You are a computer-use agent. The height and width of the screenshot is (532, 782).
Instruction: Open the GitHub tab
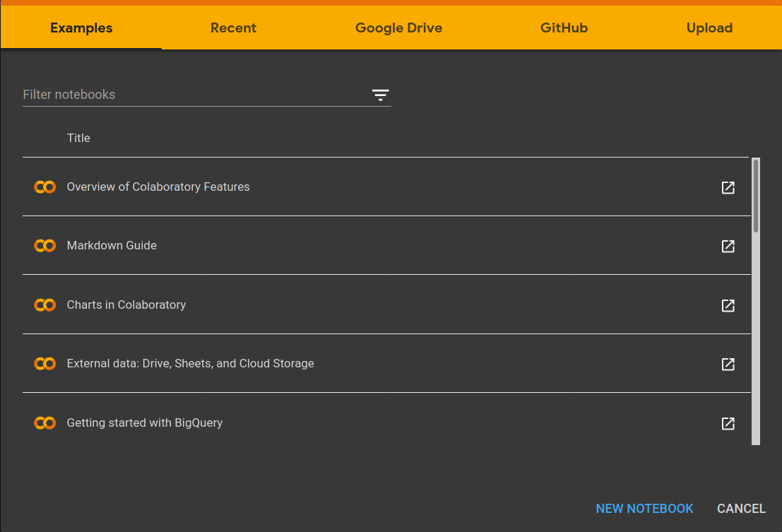[x=564, y=28]
